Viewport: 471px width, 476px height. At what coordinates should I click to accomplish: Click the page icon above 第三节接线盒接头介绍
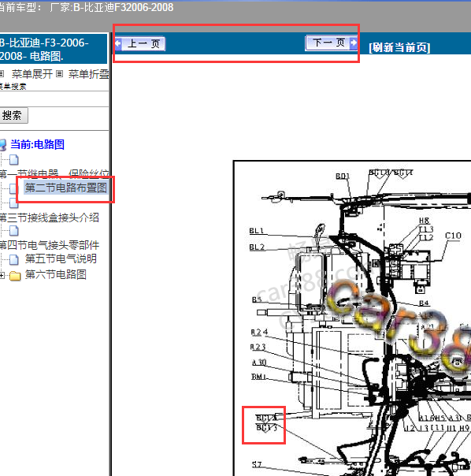point(13,203)
